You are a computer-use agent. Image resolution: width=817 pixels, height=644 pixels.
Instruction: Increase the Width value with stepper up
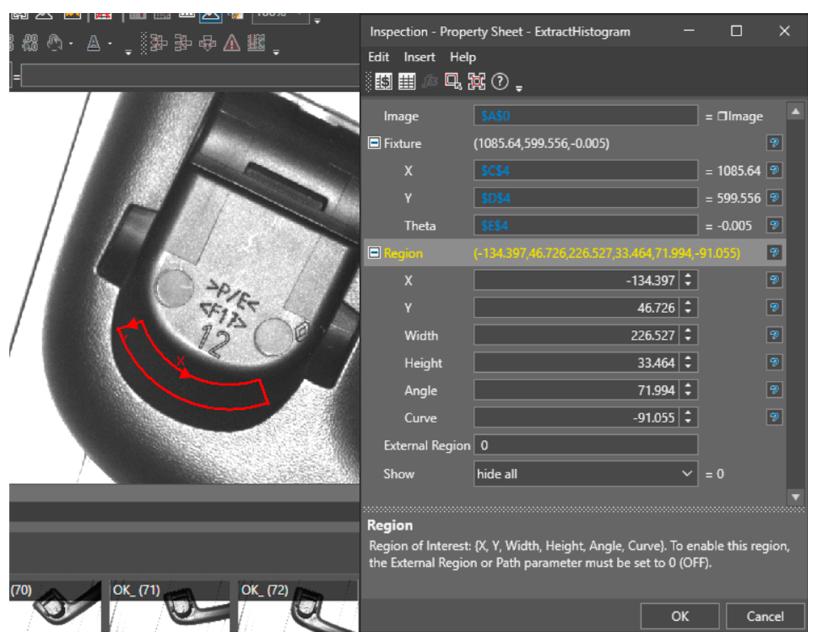[688, 331]
